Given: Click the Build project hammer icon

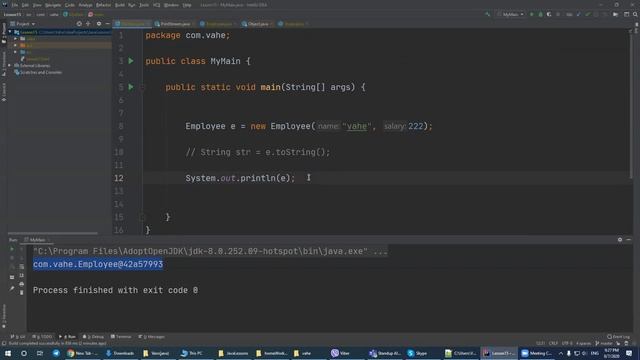Looking at the screenshot, I should pos(487,14).
